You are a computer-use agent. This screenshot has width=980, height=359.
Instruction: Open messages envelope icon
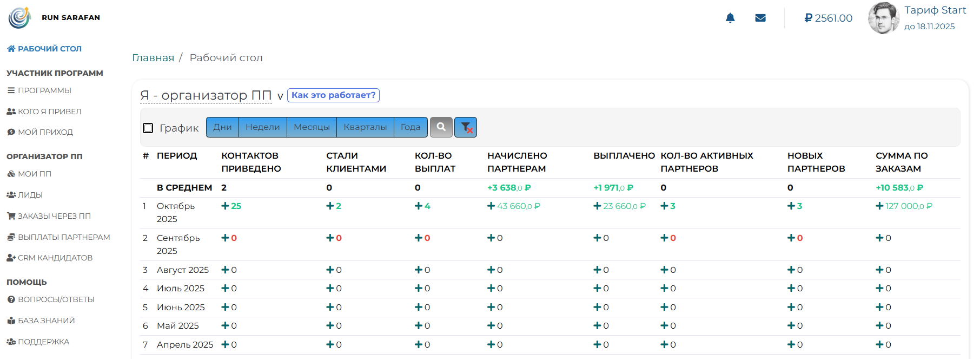point(760,18)
